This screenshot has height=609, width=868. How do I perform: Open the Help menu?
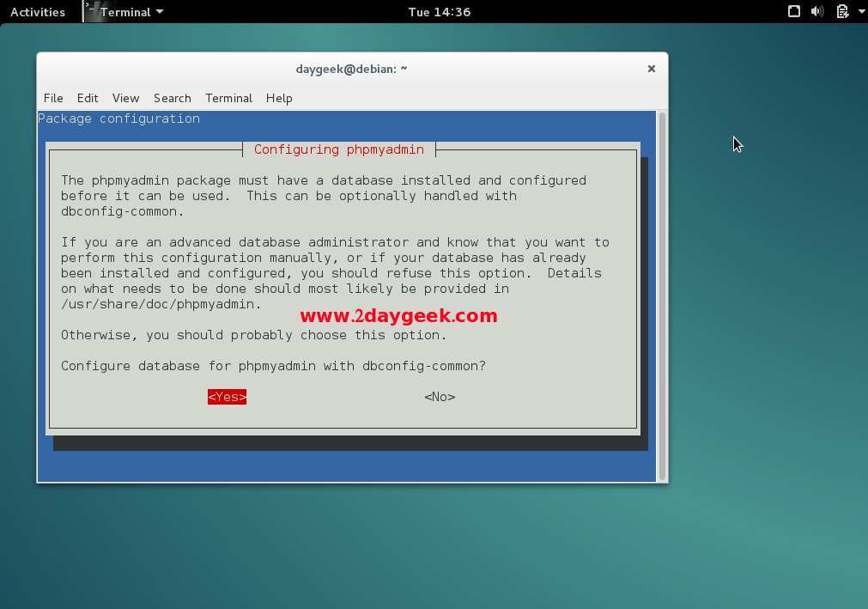pos(279,98)
